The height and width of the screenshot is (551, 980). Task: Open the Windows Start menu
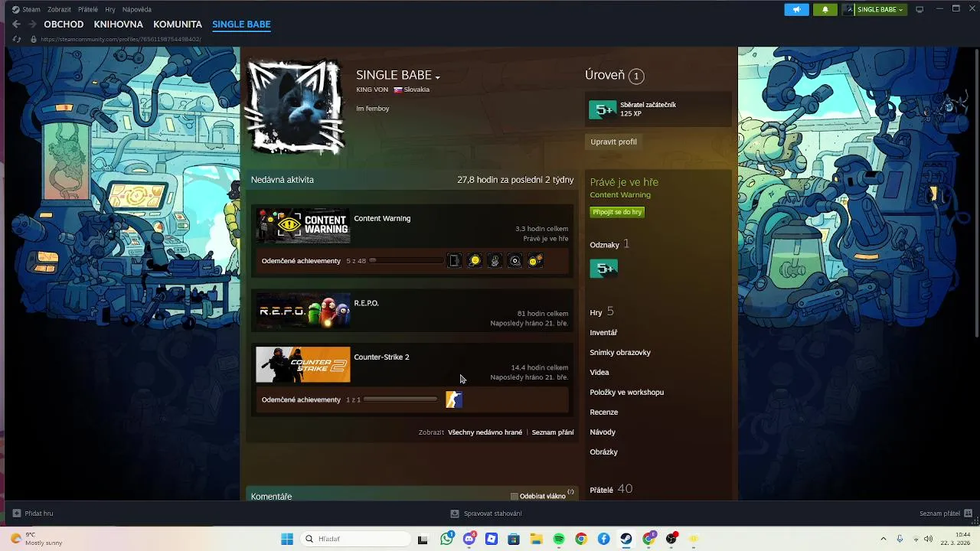(x=287, y=539)
